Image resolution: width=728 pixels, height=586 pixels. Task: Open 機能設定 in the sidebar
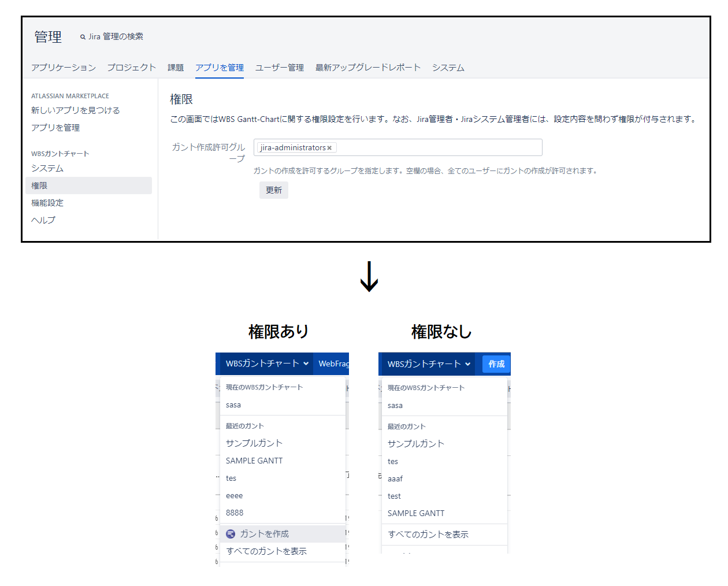click(x=47, y=203)
